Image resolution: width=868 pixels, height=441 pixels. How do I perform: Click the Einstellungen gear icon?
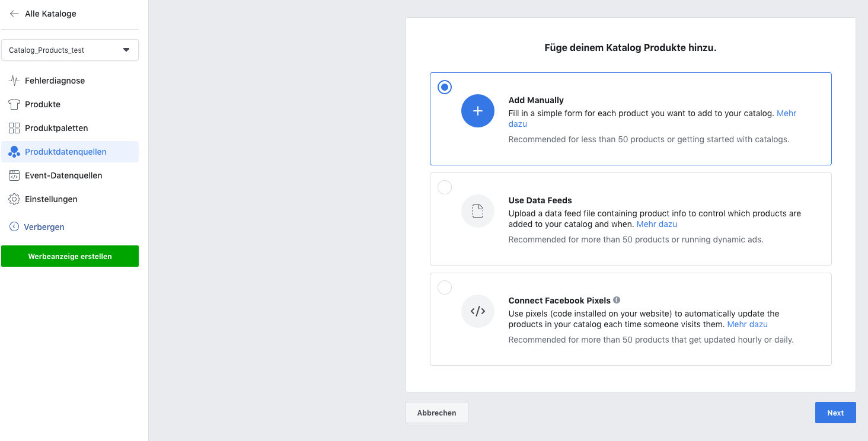[x=14, y=199]
